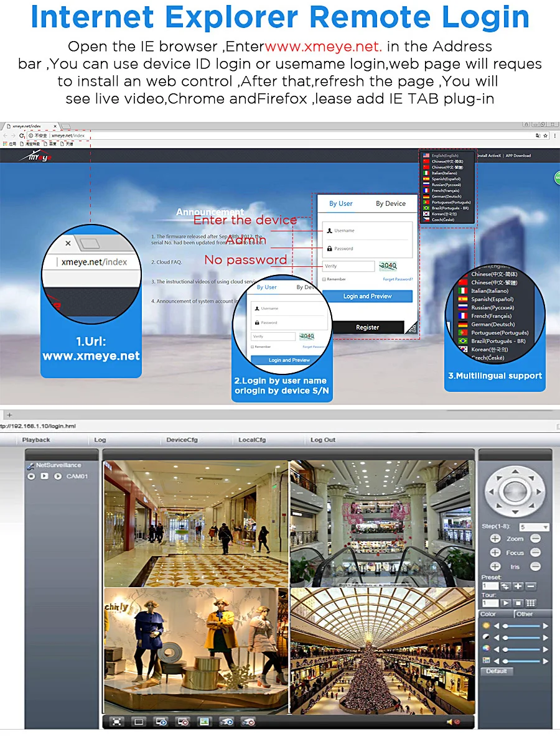Select the single-window layout icon in the bottom toolbar
The image size is (560, 752).
139,722
